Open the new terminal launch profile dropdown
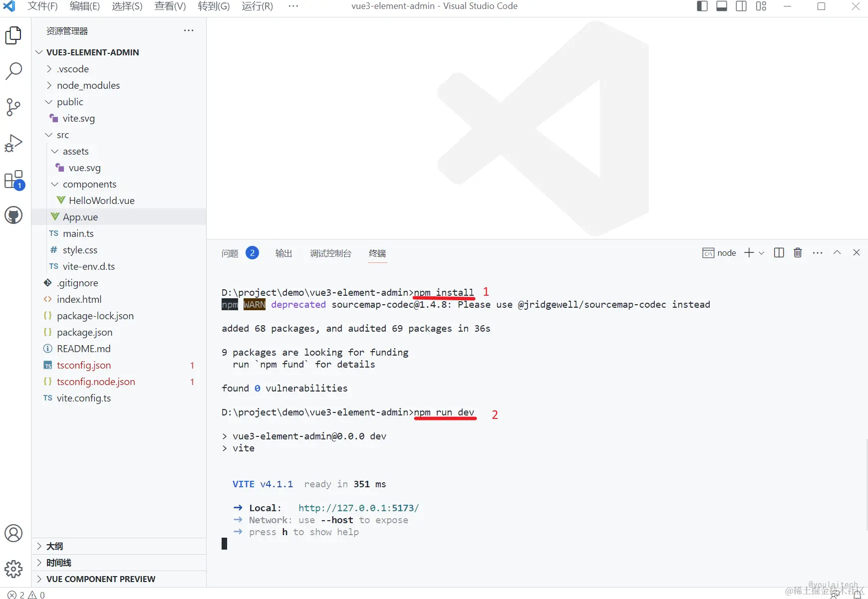 tap(762, 253)
